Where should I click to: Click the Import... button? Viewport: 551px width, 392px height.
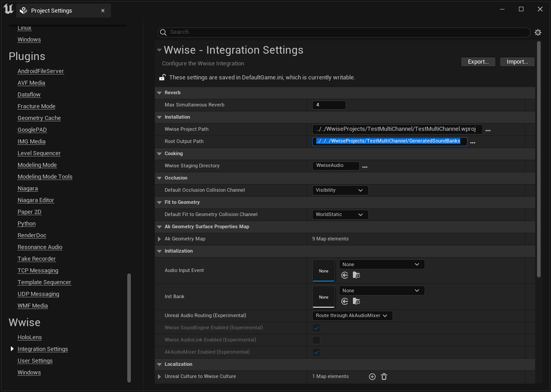(517, 62)
